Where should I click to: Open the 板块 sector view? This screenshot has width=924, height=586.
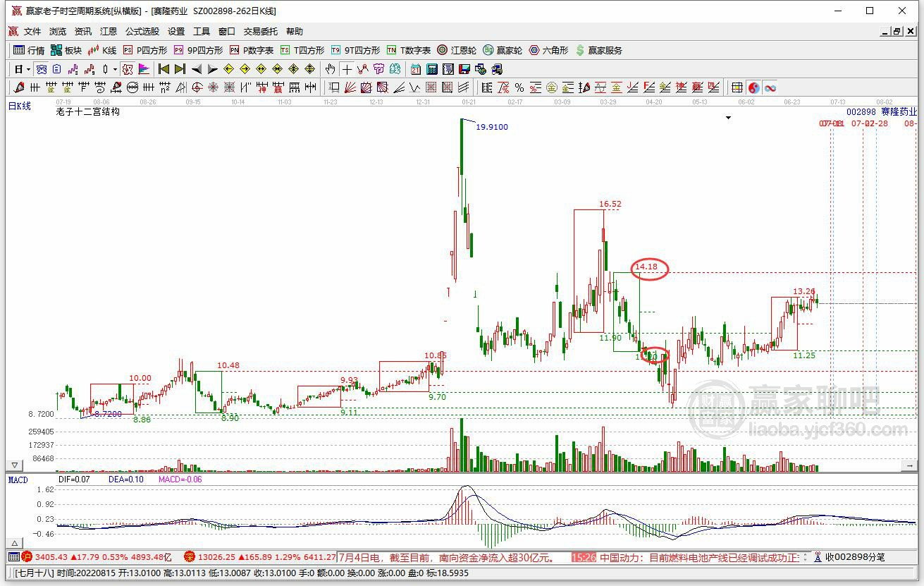(66, 50)
